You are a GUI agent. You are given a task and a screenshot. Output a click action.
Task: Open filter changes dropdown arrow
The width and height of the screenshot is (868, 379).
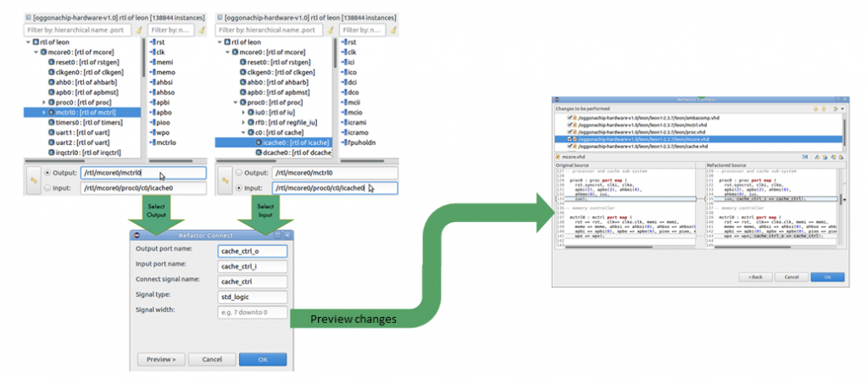[x=843, y=109]
